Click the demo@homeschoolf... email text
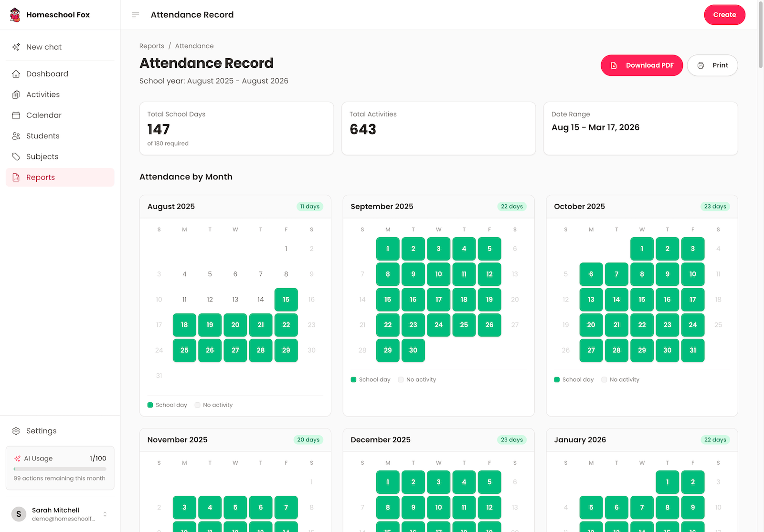 pyautogui.click(x=64, y=519)
